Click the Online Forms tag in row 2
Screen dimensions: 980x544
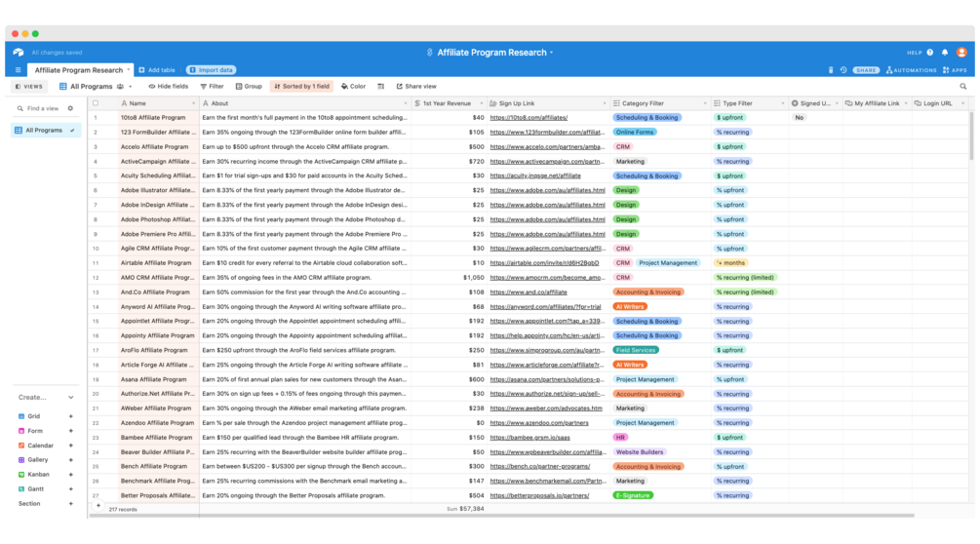[x=635, y=132]
